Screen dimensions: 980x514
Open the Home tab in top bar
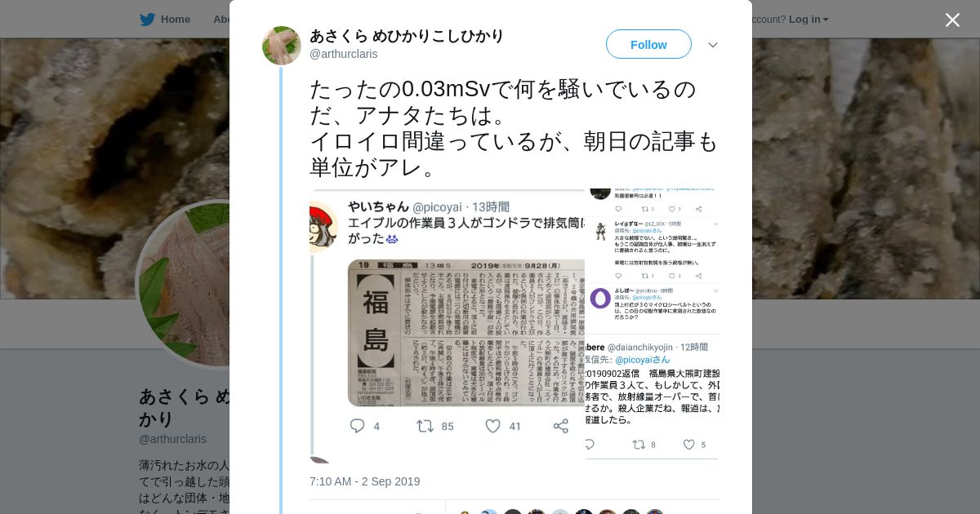(x=165, y=20)
